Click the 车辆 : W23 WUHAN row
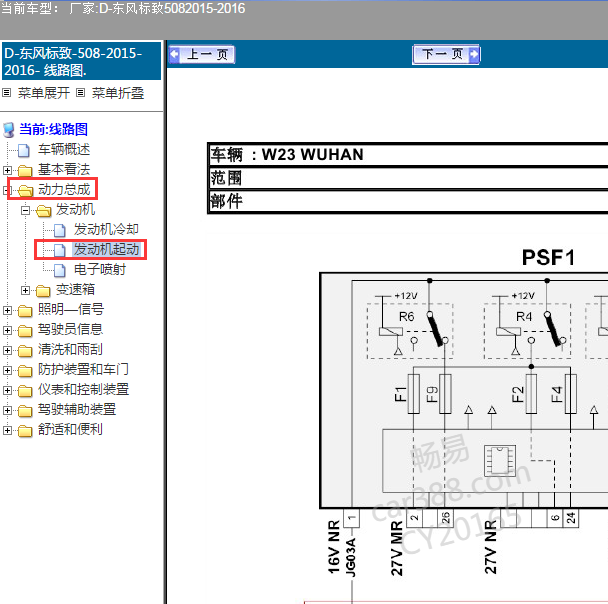The height and width of the screenshot is (604, 608). (408, 155)
